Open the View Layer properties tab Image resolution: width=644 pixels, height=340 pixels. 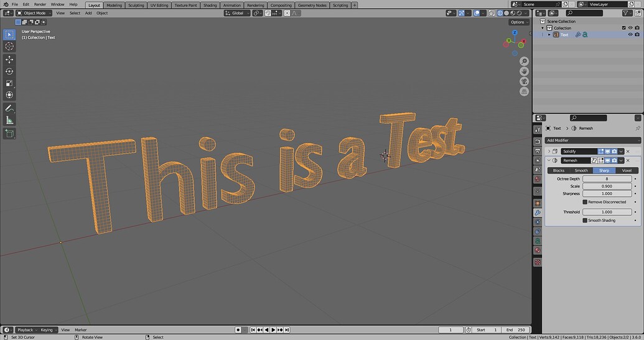[x=538, y=160]
